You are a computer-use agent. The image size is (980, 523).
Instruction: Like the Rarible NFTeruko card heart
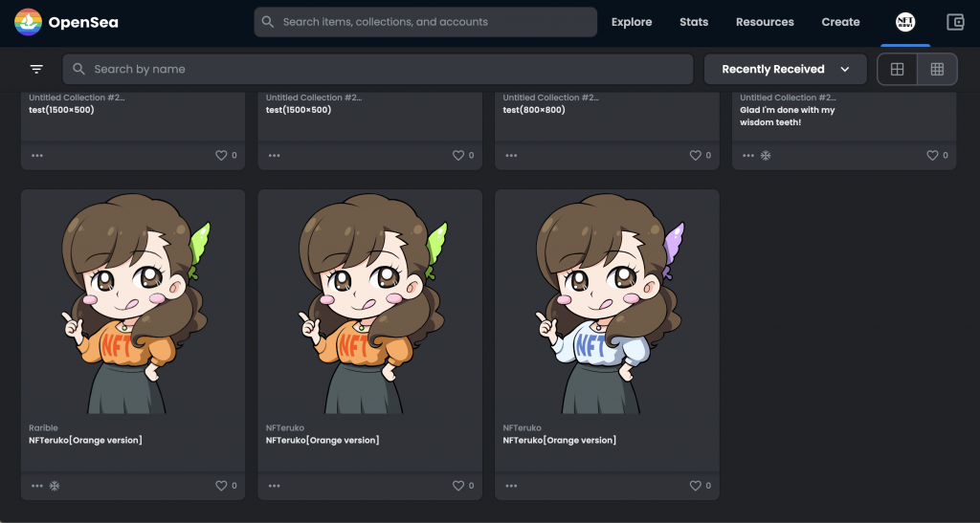pyautogui.click(x=221, y=486)
